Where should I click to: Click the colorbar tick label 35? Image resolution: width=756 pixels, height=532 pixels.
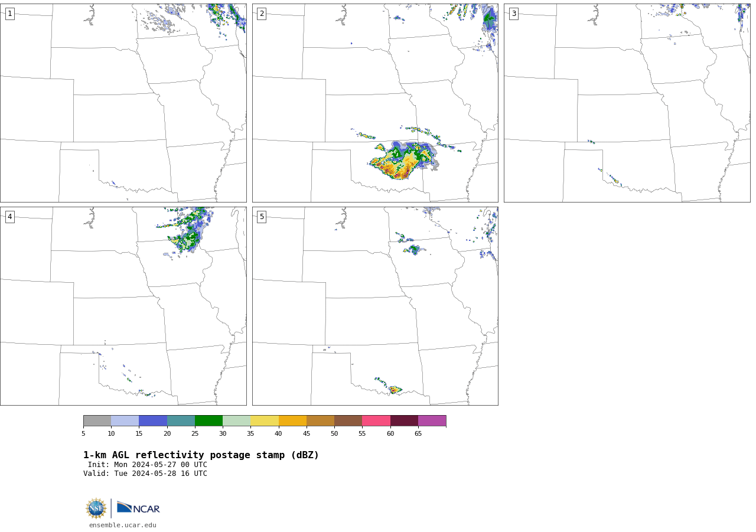click(250, 434)
